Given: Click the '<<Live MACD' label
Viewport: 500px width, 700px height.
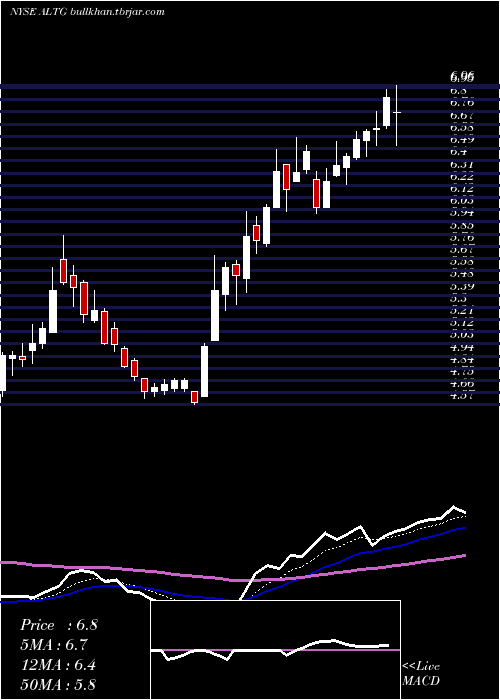Looking at the screenshot, I should (x=421, y=674).
